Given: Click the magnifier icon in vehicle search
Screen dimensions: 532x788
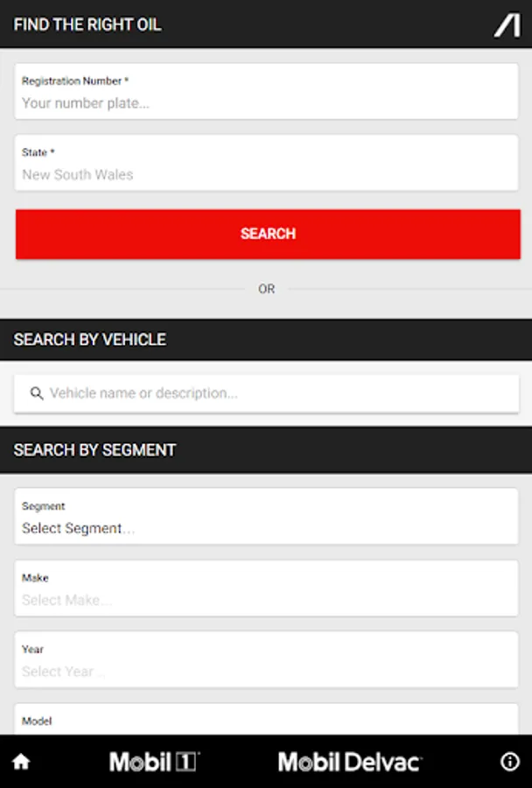Looking at the screenshot, I should coord(37,393).
